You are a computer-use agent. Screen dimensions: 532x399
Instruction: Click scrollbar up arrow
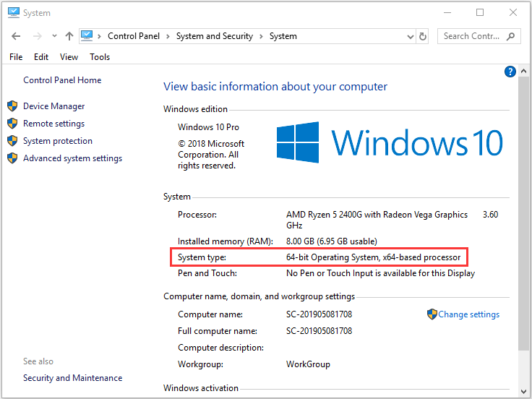(523, 71)
